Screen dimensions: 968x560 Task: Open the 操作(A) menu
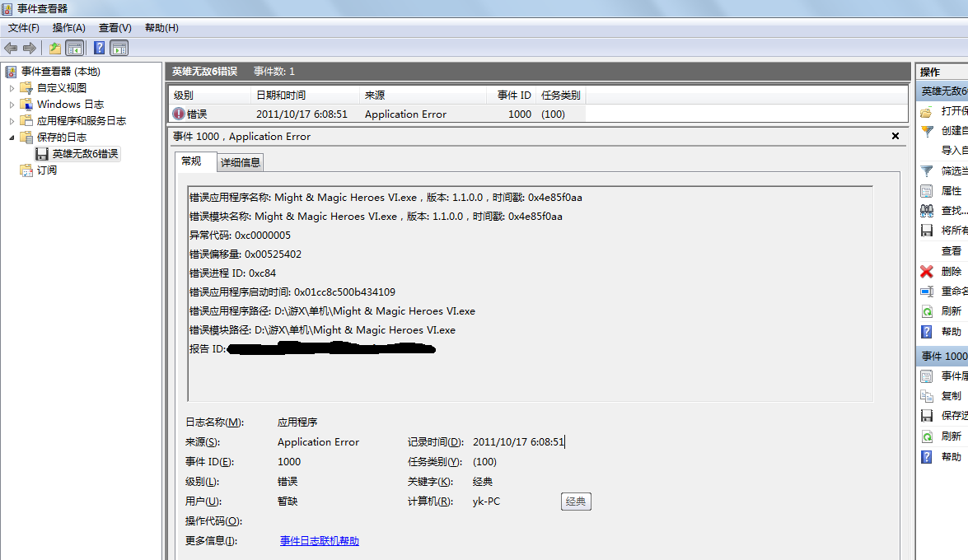tap(69, 28)
